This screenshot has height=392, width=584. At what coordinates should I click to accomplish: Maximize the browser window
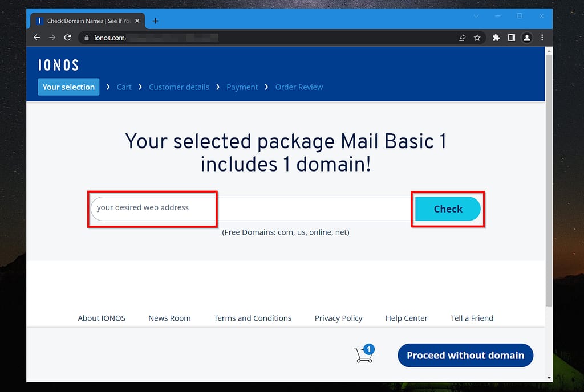[520, 16]
